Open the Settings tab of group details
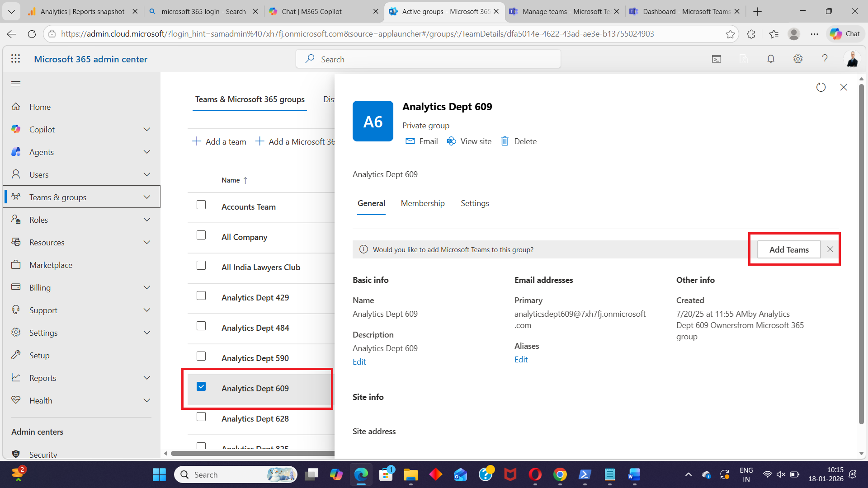The image size is (868, 488). click(x=475, y=203)
